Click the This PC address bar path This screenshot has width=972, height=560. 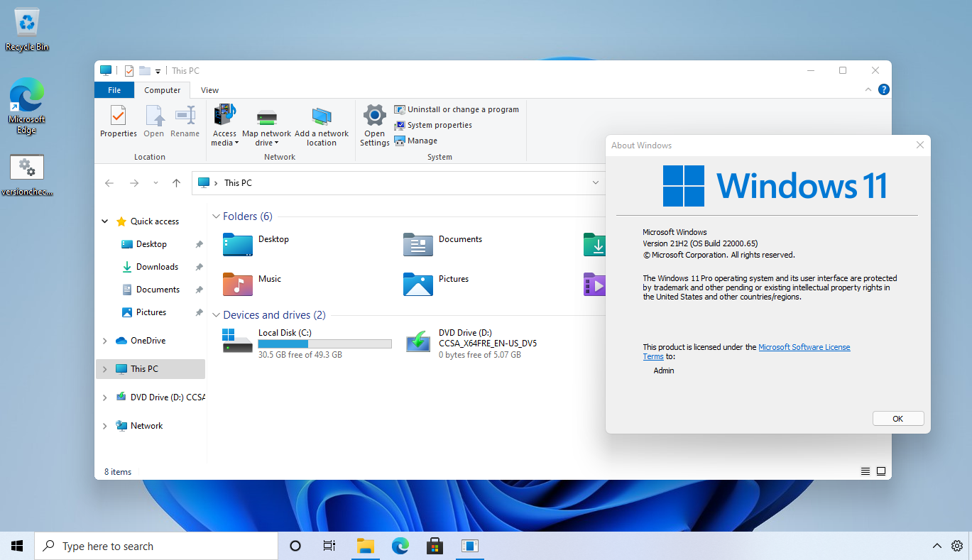(238, 183)
